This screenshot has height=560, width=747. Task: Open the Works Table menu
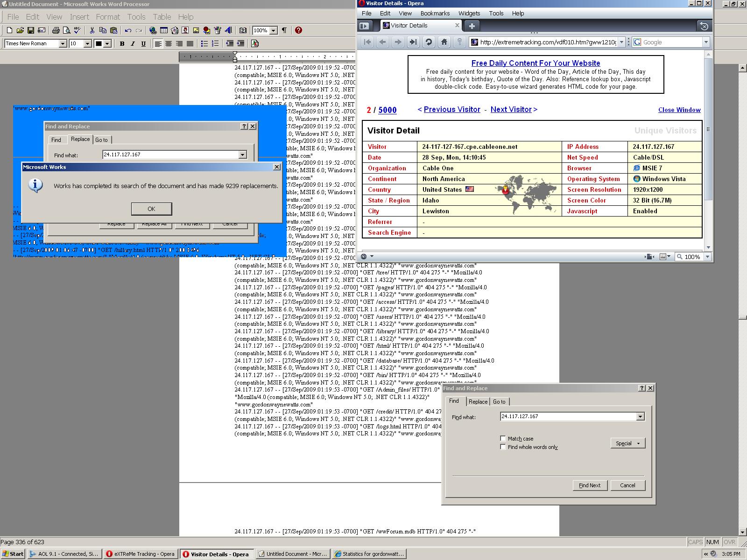coord(162,17)
